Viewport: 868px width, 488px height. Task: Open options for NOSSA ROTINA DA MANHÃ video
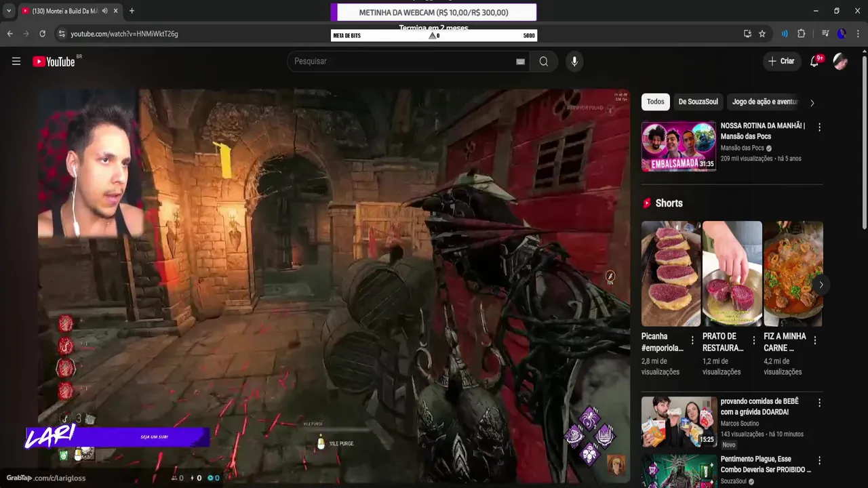pos(819,127)
